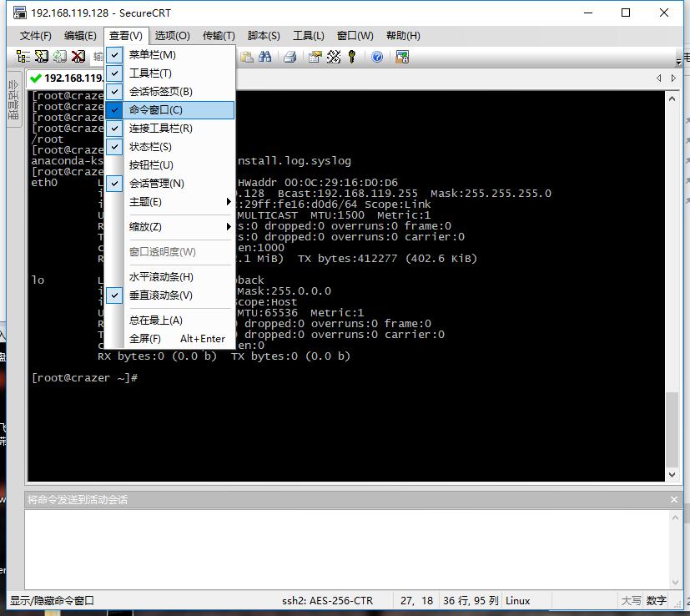The width and height of the screenshot is (690, 616).
Task: Expand the 主题(E) theme submenu
Action: coord(169,202)
